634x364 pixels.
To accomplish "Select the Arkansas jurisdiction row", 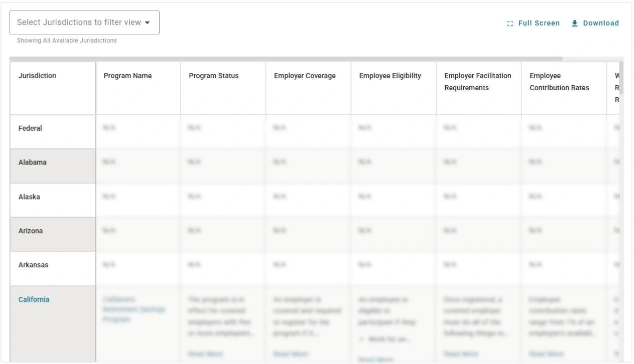I will click(53, 268).
